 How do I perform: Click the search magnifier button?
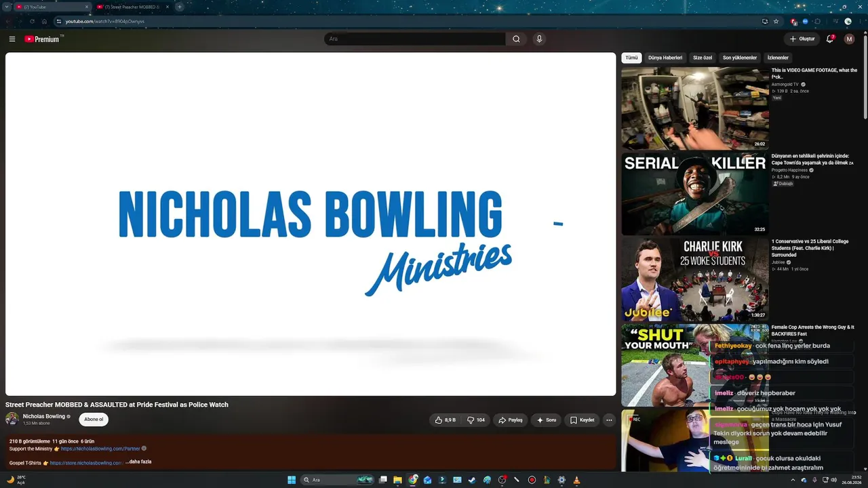coord(516,39)
